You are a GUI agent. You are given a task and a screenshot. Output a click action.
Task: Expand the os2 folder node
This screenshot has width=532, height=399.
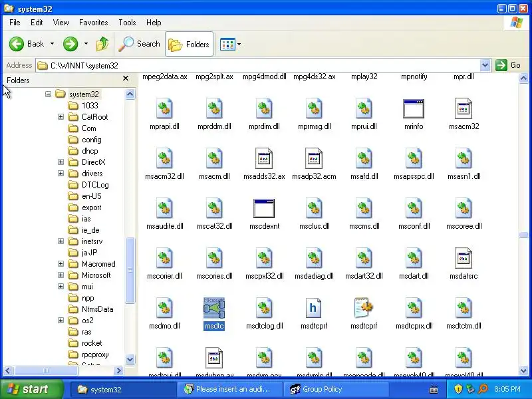pyautogui.click(x=61, y=321)
